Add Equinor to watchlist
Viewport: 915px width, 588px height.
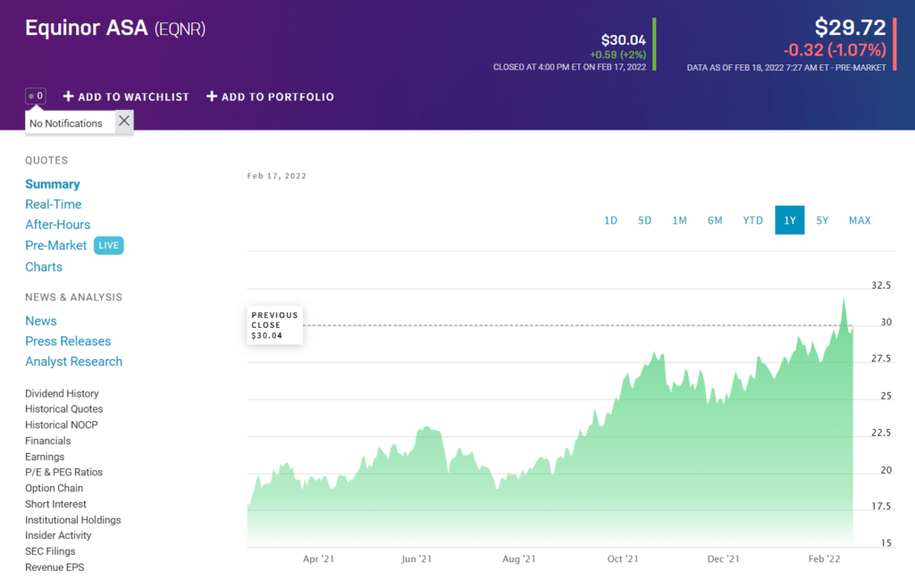[x=126, y=97]
